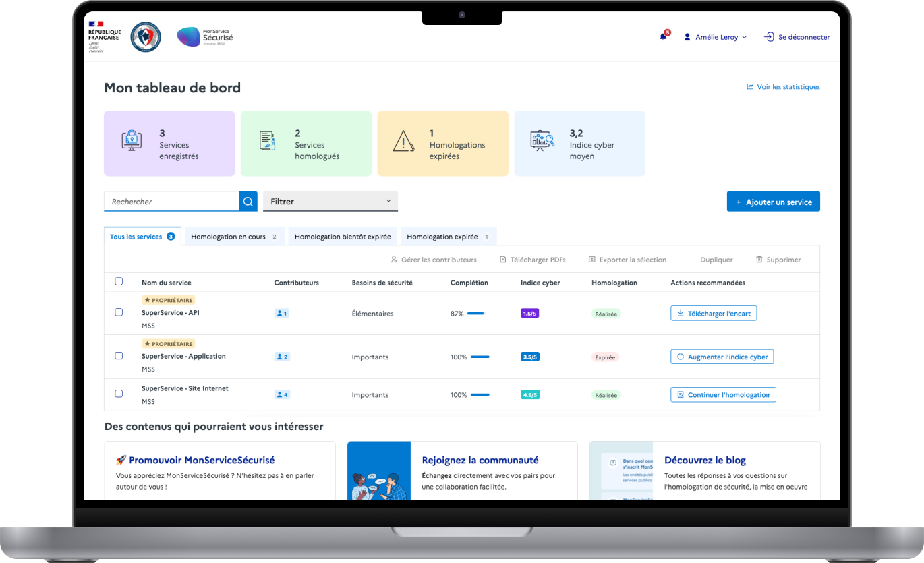The height and width of the screenshot is (563, 924).
Task: Open the Homologation expirée tab
Action: [448, 237]
